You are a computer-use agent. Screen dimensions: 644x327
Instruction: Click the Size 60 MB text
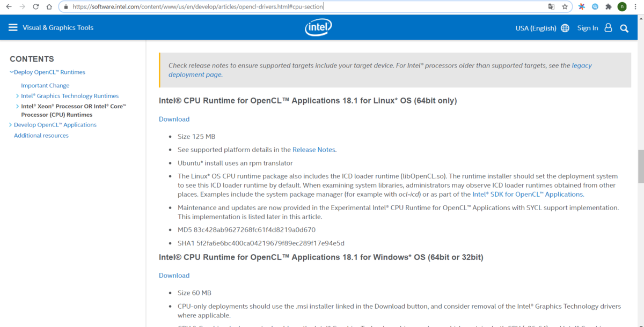194,293
